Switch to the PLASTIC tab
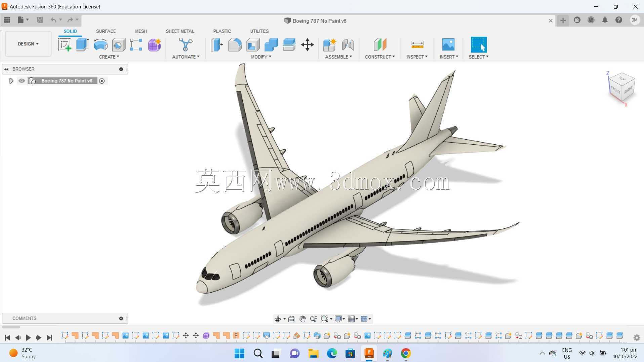644x362 pixels. tap(222, 31)
